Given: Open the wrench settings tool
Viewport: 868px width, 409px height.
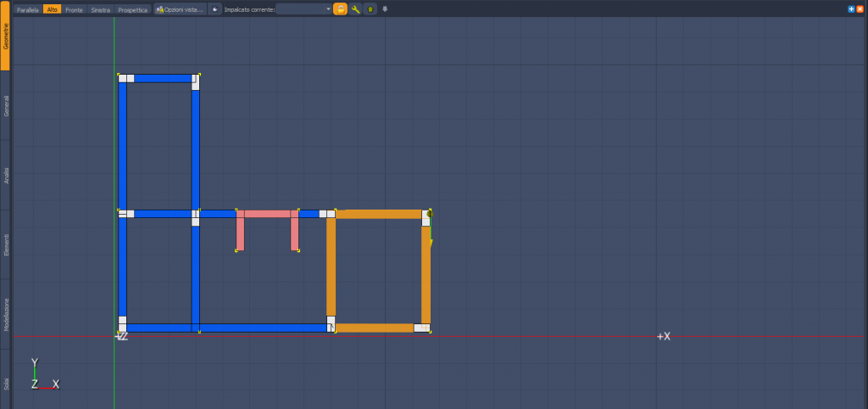Looking at the screenshot, I should click(355, 9).
